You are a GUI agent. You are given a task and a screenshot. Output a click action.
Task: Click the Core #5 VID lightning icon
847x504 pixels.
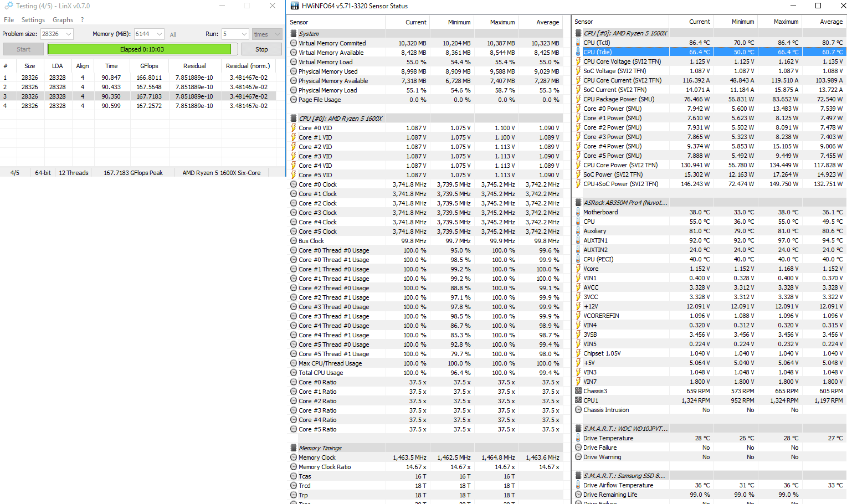pyautogui.click(x=294, y=175)
